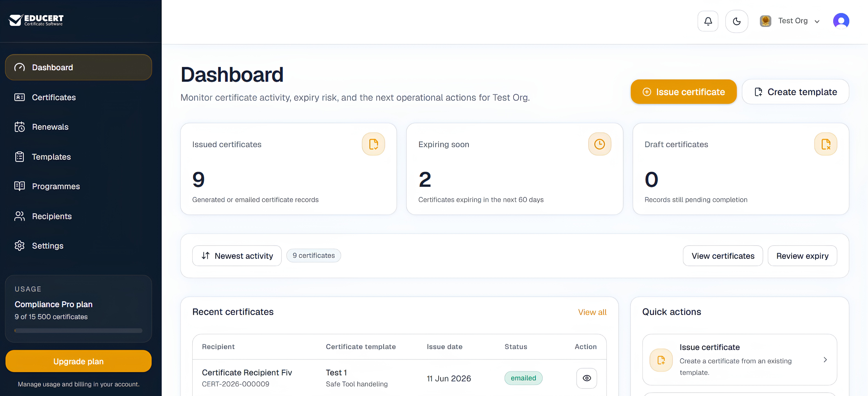868x396 pixels.
Task: Click the Safe Tool handeling text
Action: (x=357, y=384)
